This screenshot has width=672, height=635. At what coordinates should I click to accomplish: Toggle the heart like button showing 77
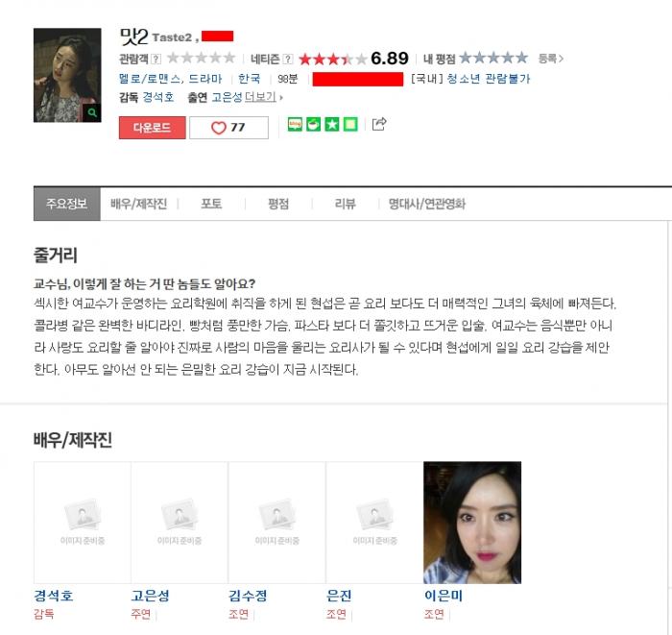[228, 128]
